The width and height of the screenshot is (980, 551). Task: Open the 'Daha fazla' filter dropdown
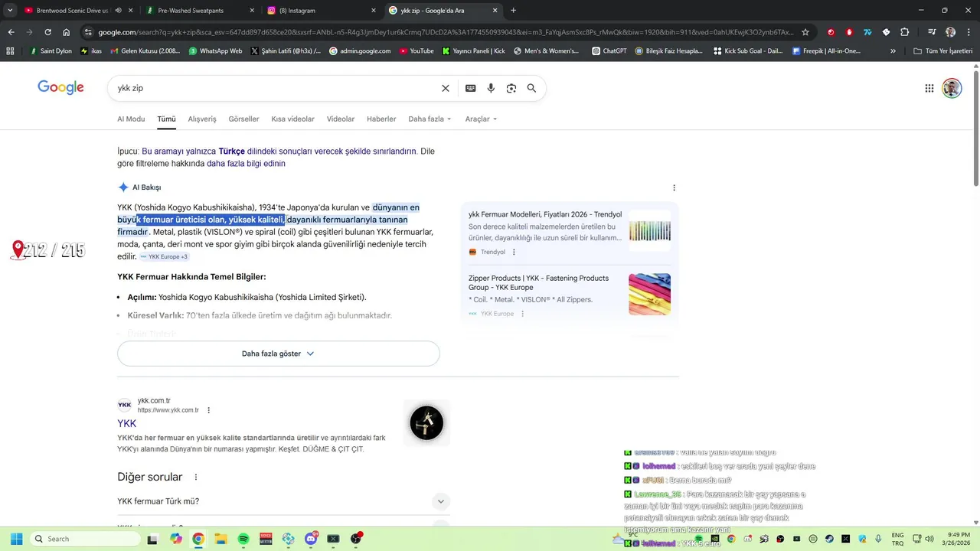(x=430, y=119)
